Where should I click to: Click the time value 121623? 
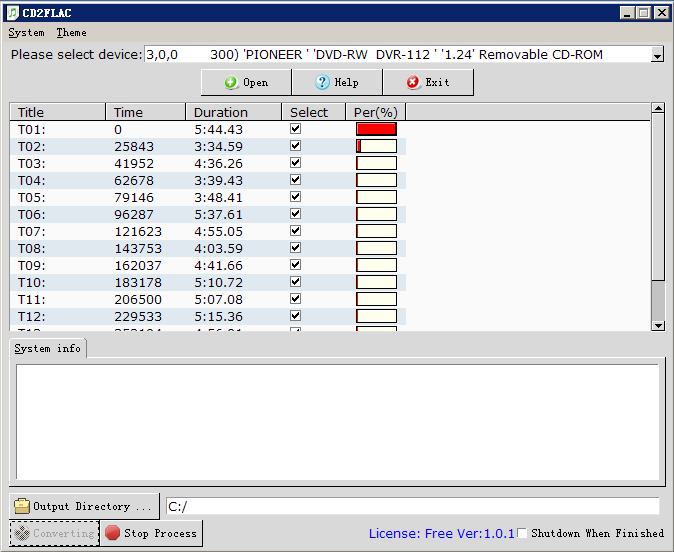click(x=138, y=231)
